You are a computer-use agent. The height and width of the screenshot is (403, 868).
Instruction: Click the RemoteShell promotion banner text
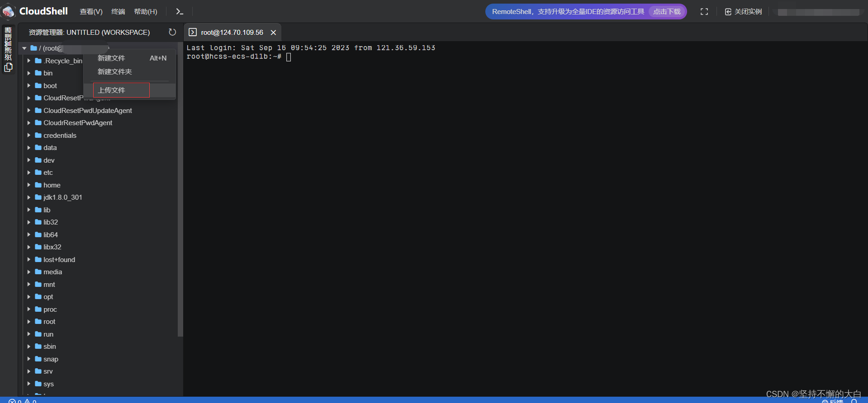click(x=568, y=12)
